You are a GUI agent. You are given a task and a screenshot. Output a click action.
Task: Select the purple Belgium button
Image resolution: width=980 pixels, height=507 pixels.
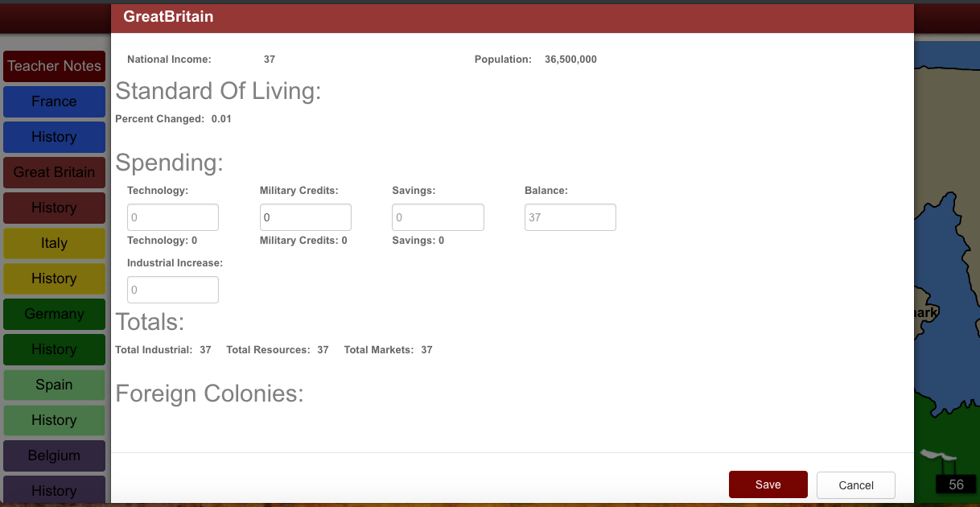[x=54, y=455]
